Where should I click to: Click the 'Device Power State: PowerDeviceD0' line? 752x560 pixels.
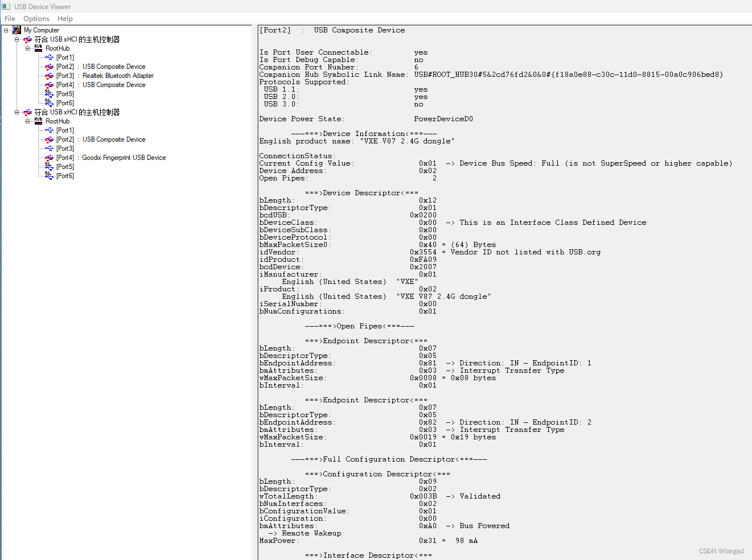(366, 119)
